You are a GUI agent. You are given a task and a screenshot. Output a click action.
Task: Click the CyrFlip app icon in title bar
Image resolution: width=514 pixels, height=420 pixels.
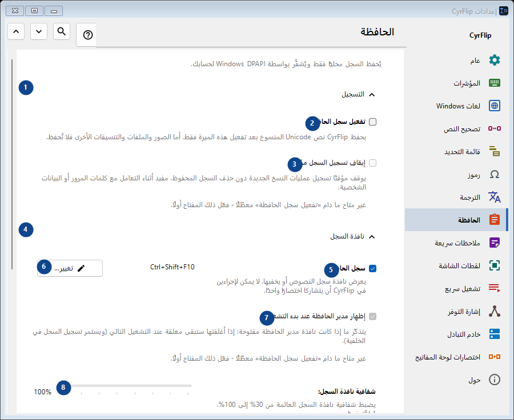(504, 11)
